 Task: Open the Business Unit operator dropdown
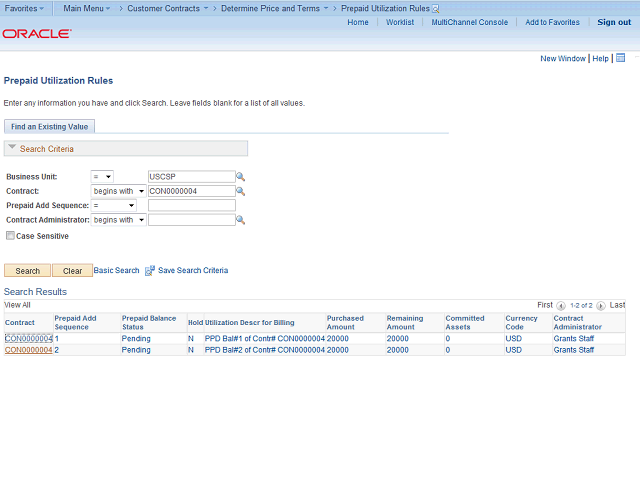pyautogui.click(x=102, y=177)
